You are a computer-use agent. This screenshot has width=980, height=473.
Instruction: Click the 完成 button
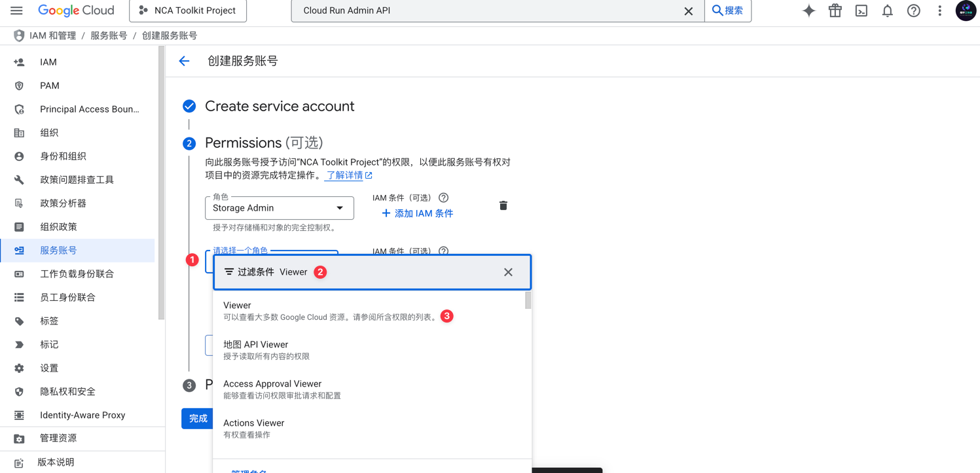point(197,418)
